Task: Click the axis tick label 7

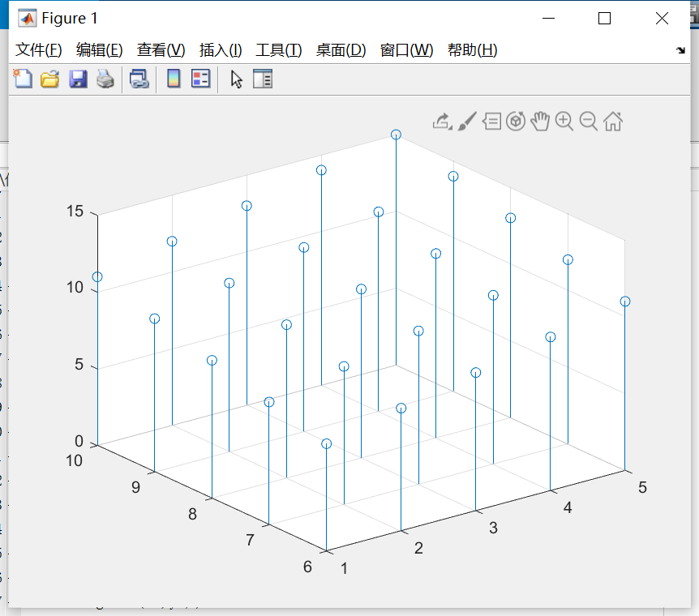Action: coord(250,541)
